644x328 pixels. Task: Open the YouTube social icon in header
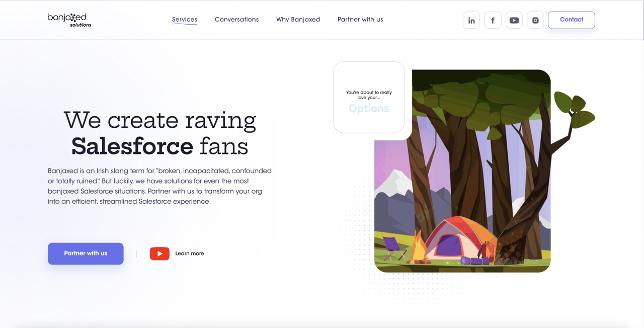coord(514,20)
